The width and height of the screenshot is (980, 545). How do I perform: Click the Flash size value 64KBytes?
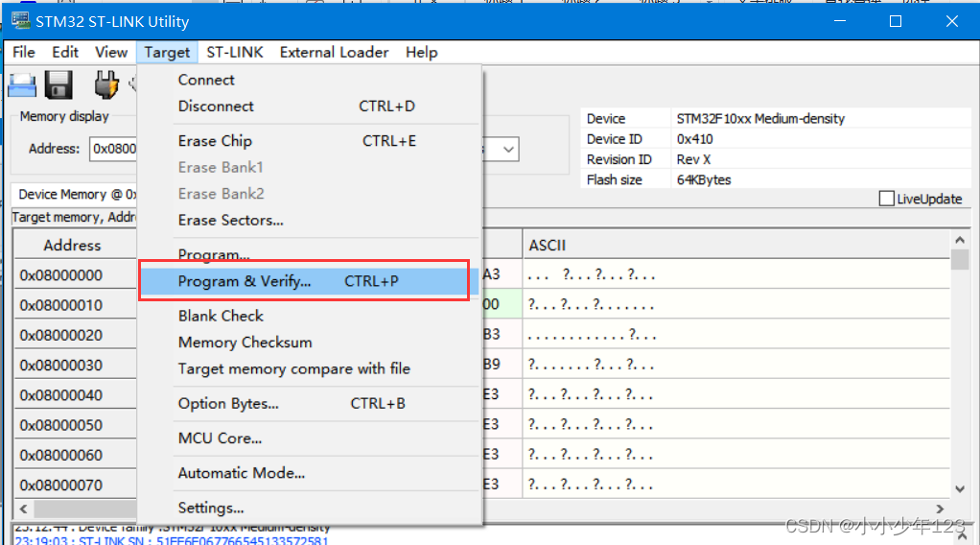(x=703, y=180)
